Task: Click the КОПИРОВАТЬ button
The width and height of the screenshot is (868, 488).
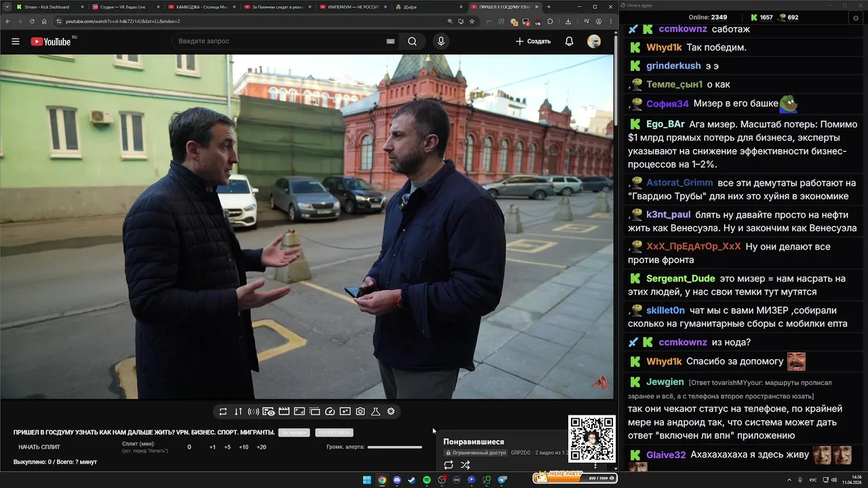Action: tap(334, 432)
